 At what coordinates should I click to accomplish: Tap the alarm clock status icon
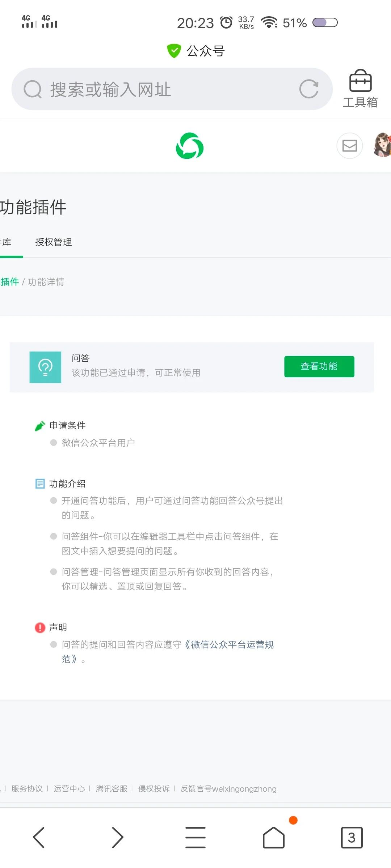[227, 22]
